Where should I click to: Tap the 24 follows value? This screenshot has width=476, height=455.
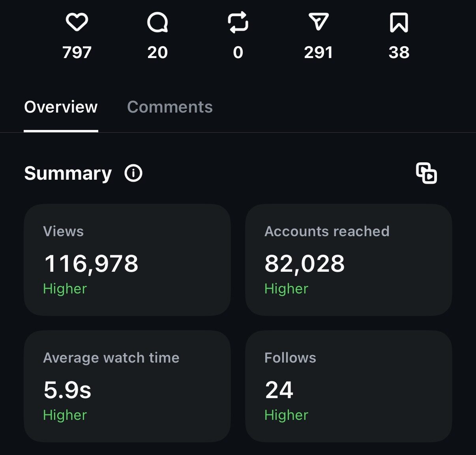279,390
